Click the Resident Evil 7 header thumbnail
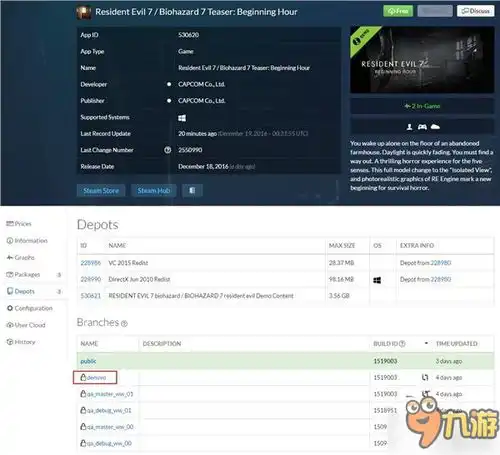 [422, 60]
